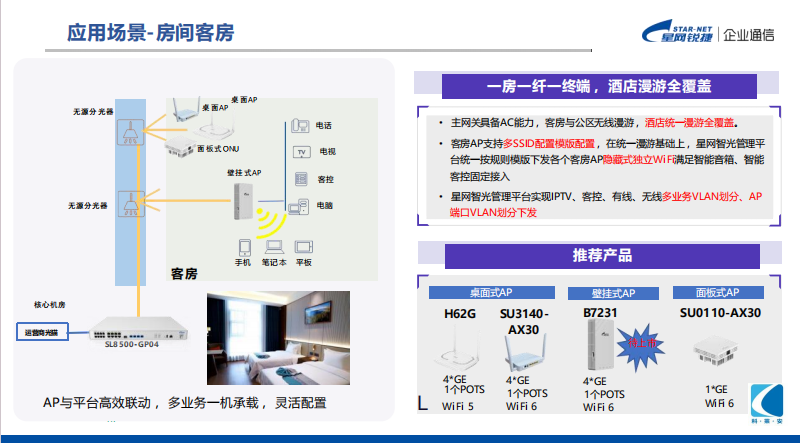
Task: Select the 壁挂式AP category tab
Action: (x=609, y=293)
